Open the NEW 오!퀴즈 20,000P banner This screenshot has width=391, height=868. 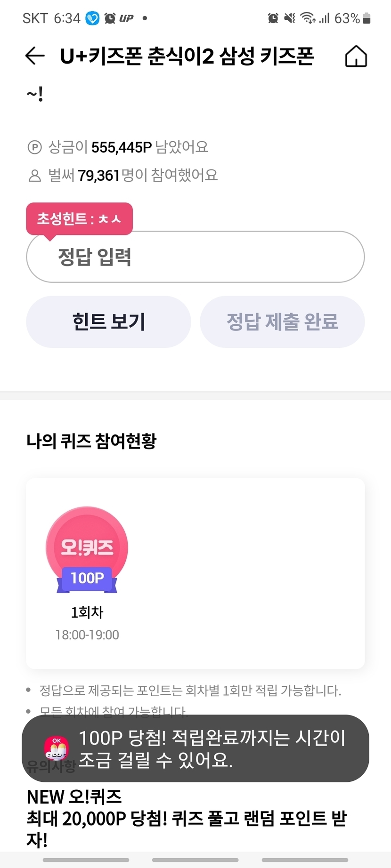click(x=187, y=818)
